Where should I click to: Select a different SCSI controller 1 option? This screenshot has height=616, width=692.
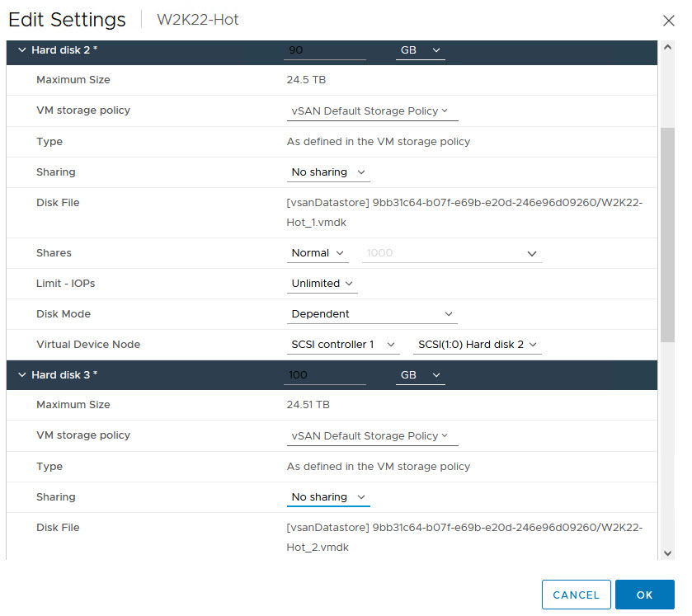[x=343, y=345]
